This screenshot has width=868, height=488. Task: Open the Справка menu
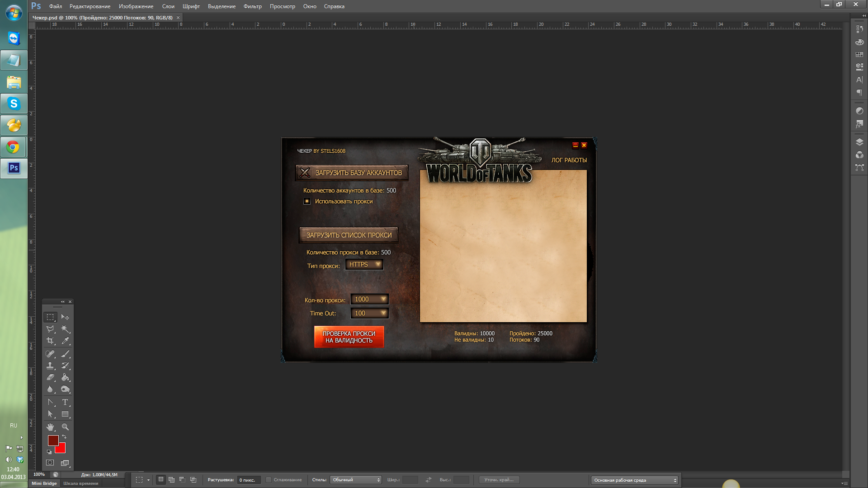point(334,6)
